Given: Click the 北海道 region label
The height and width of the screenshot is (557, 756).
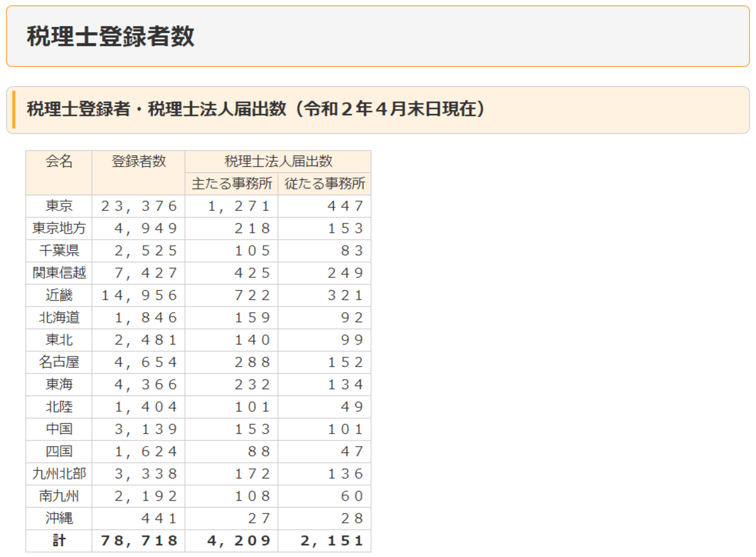Looking at the screenshot, I should (x=58, y=316).
